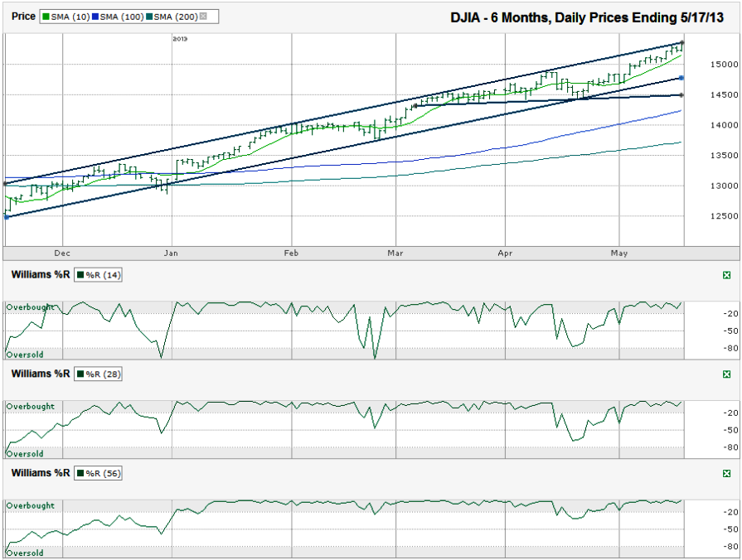Close the Williams %R (56) indicator panel

[727, 474]
